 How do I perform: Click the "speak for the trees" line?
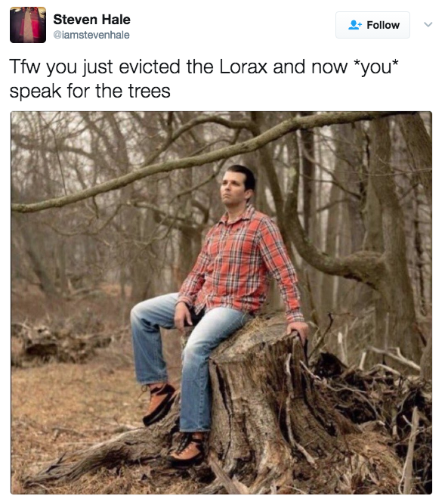(x=90, y=91)
